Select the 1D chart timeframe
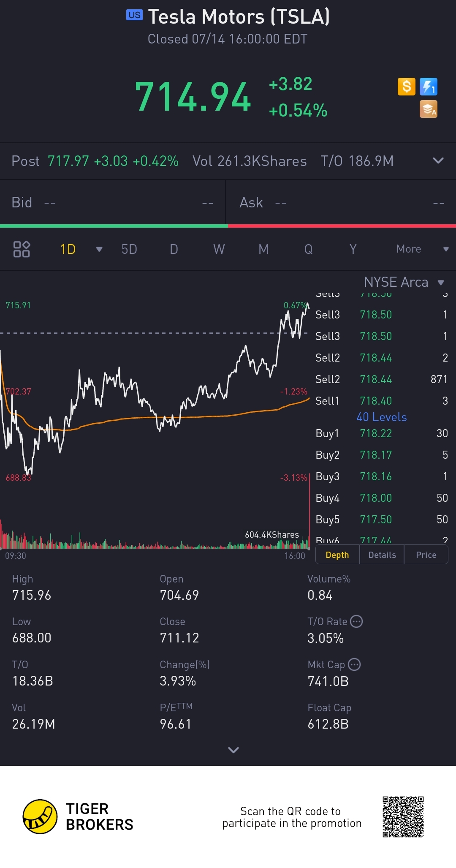Viewport: 456px width, 868px height. click(68, 249)
